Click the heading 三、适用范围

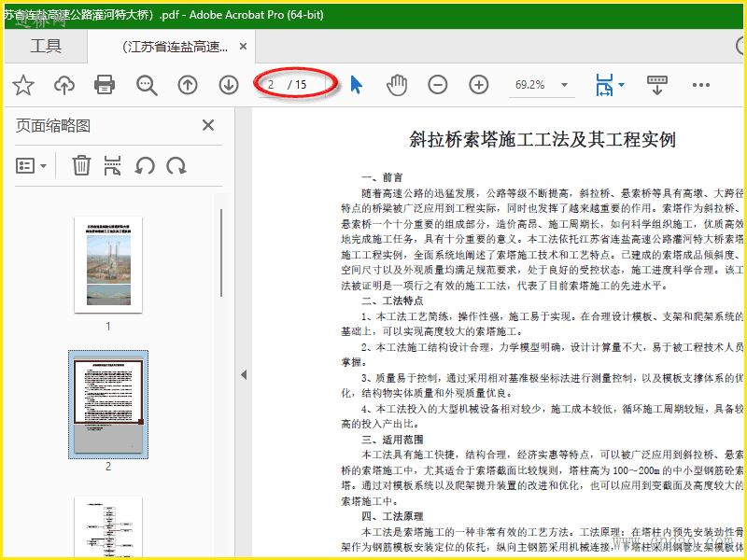click(x=392, y=440)
